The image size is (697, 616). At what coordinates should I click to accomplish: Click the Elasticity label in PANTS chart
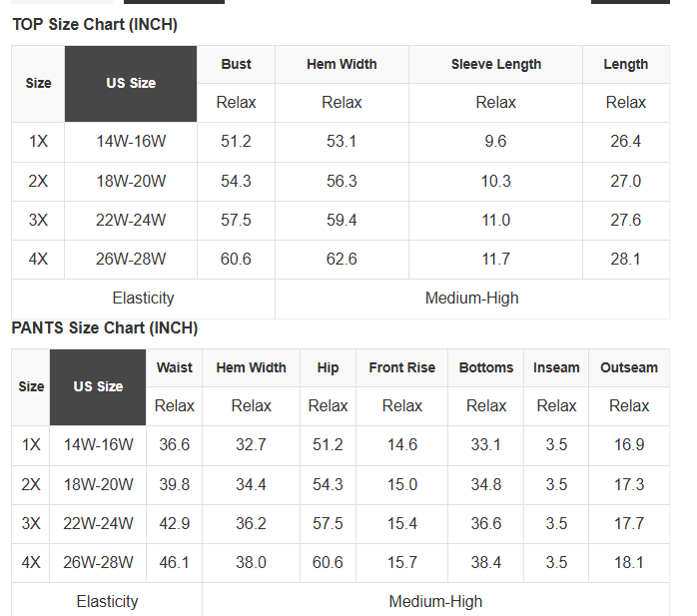click(x=107, y=601)
